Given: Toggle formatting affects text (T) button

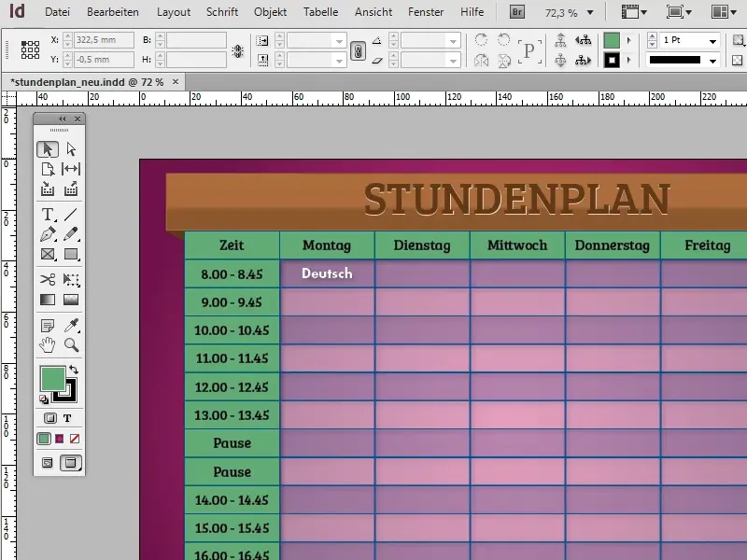Looking at the screenshot, I should [x=67, y=418].
